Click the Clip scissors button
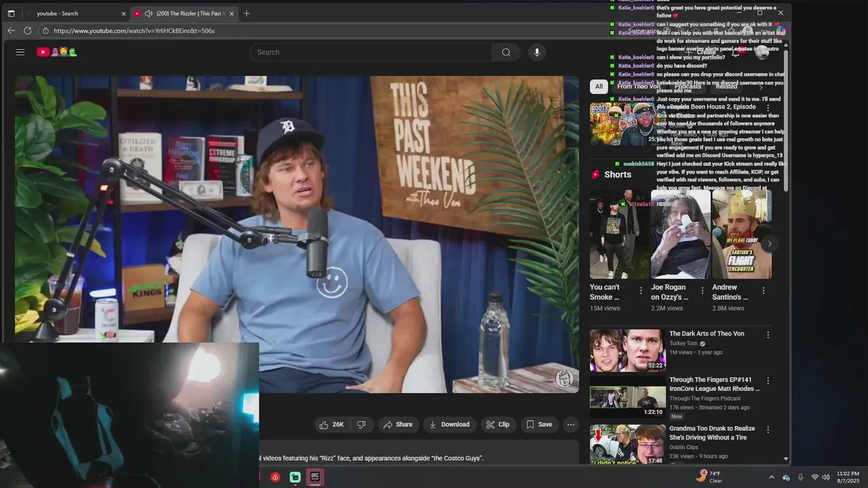The height and width of the screenshot is (488, 868). coord(498,424)
